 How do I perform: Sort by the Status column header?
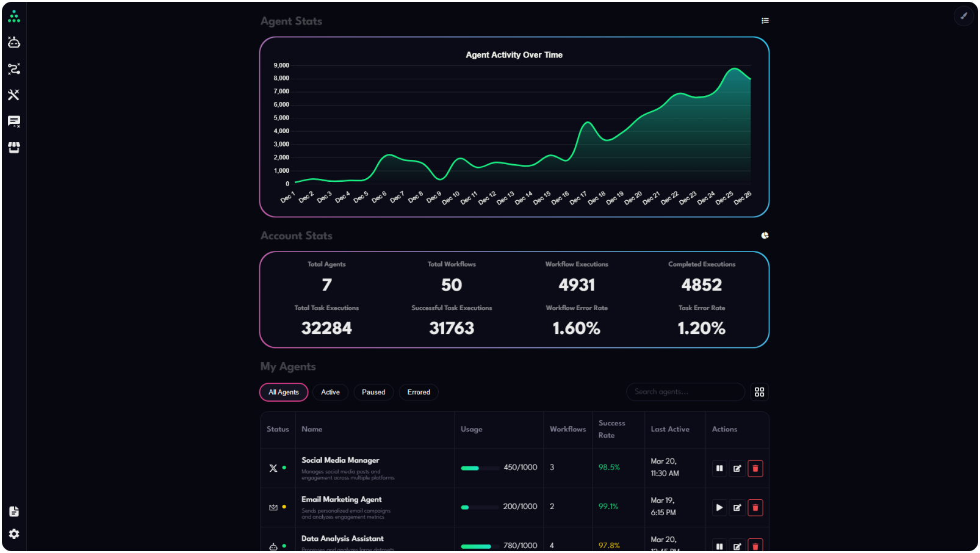tap(278, 430)
